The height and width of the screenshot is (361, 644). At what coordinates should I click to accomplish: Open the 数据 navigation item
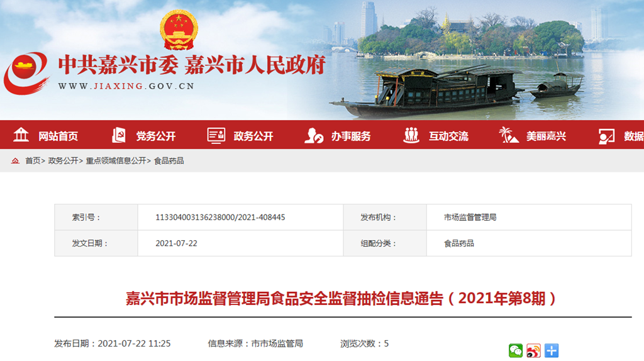(634, 136)
